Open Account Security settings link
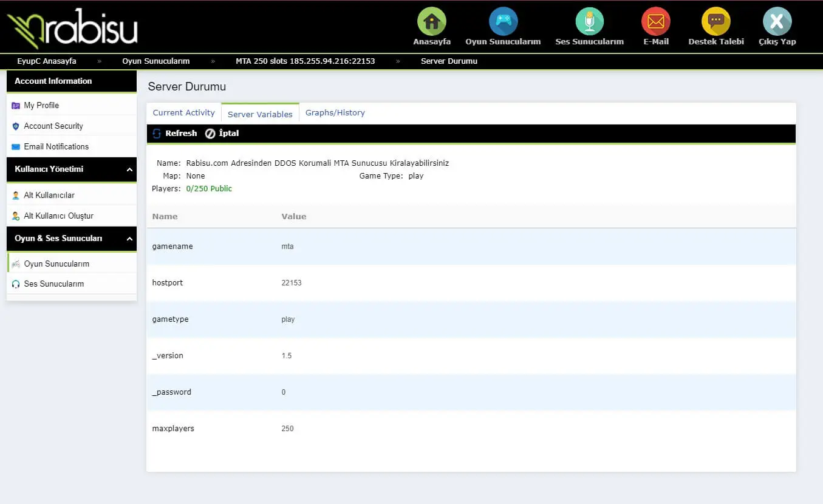Screen dimensions: 823x504 pyautogui.click(x=53, y=126)
